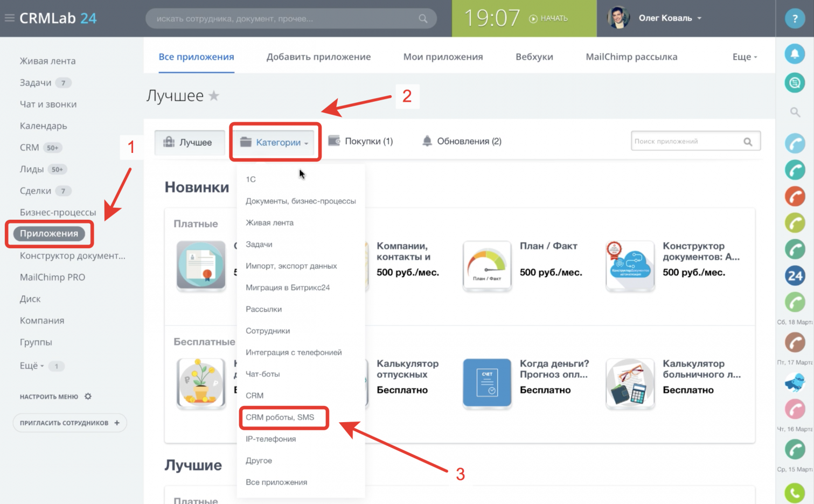Click the Начать play icon beside the clock
Screen dimensions: 814x504
[x=533, y=19]
